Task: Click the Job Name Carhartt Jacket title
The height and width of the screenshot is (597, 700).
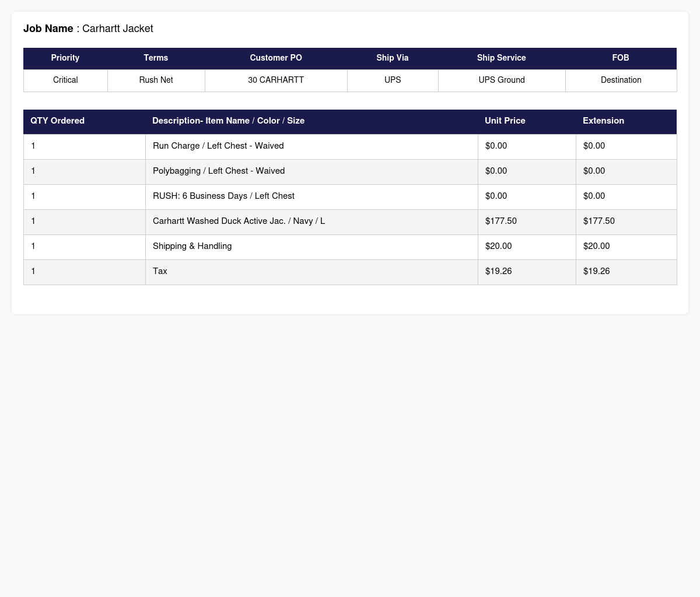Action: point(88,29)
